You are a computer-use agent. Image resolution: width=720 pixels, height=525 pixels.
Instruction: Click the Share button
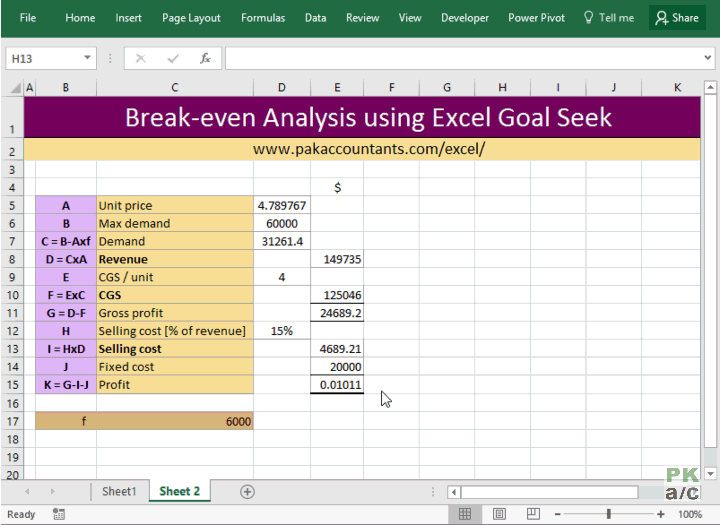point(677,18)
